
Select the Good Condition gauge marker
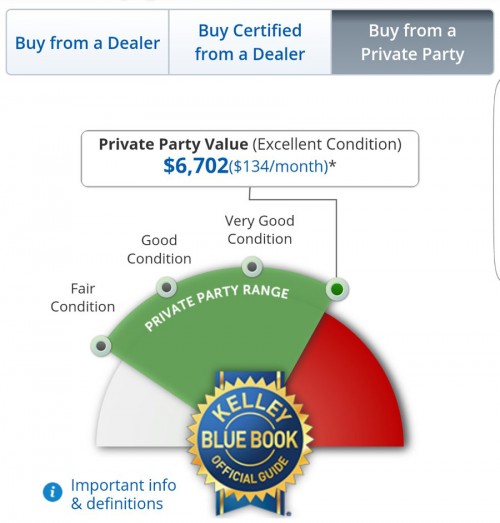coord(166,287)
